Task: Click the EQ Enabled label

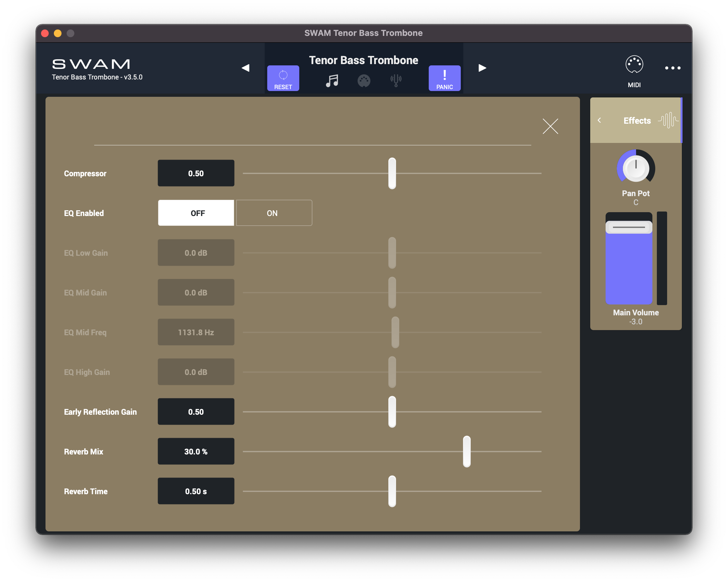Action: (x=84, y=213)
